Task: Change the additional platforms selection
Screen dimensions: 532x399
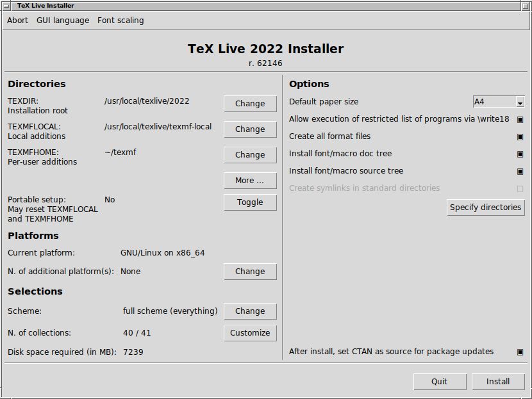Action: tap(250, 272)
